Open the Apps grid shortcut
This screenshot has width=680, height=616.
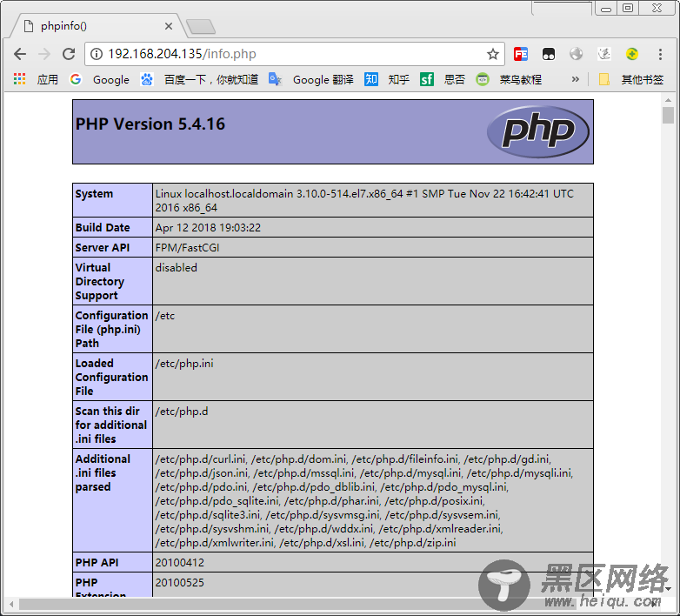[36, 79]
